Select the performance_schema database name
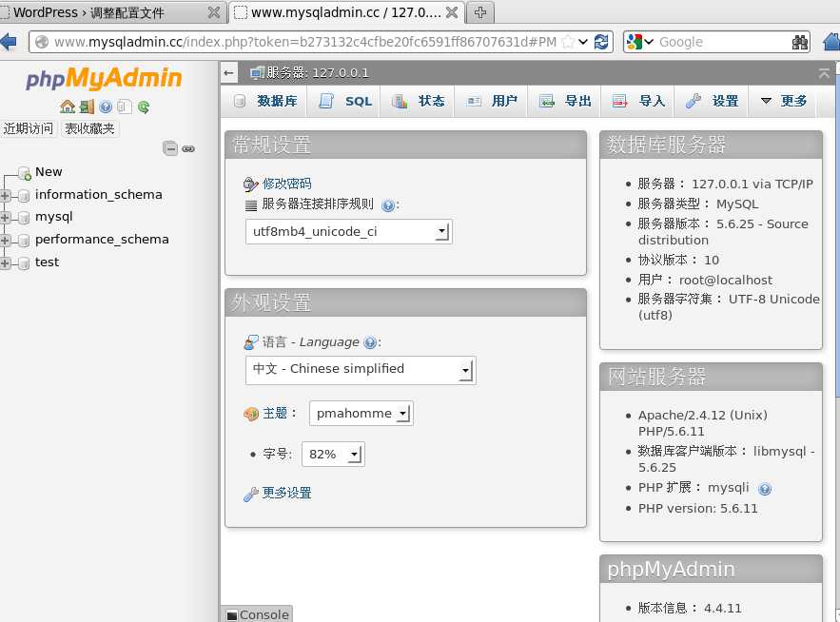 coord(102,240)
